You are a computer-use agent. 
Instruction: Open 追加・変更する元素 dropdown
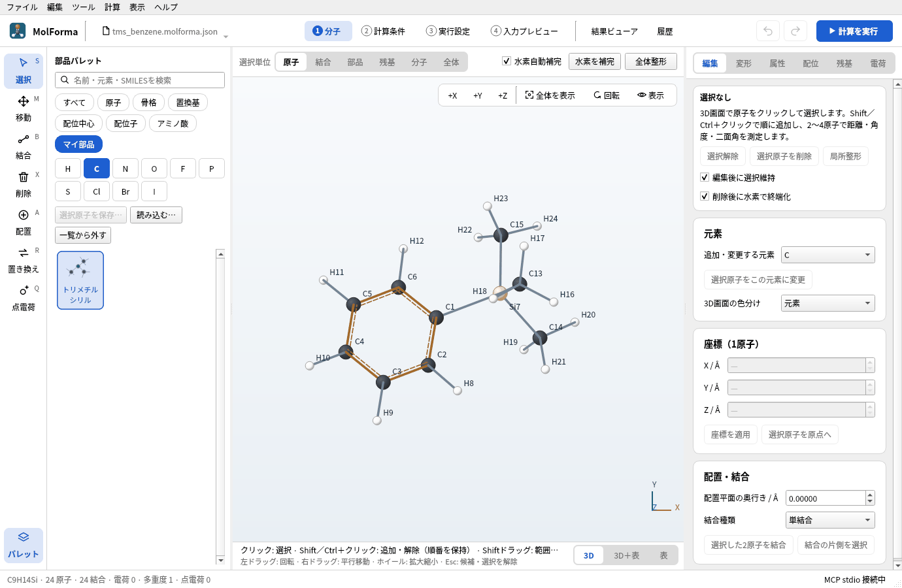coord(827,255)
